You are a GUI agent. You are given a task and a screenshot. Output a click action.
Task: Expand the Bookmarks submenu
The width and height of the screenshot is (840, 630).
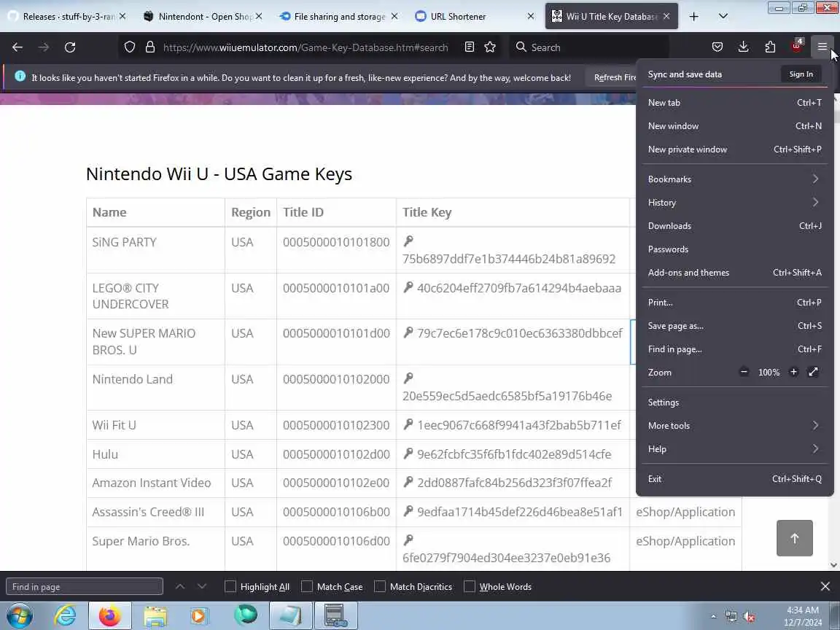click(x=734, y=179)
